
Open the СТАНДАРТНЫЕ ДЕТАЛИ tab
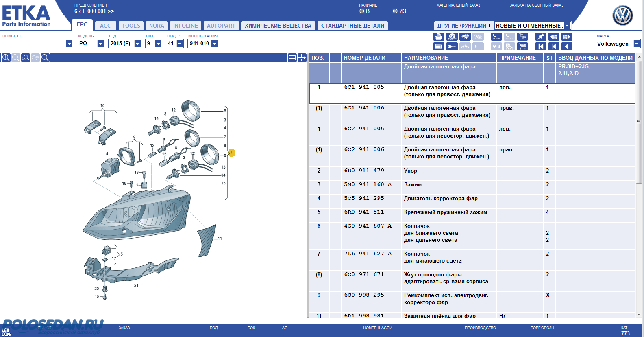(352, 26)
